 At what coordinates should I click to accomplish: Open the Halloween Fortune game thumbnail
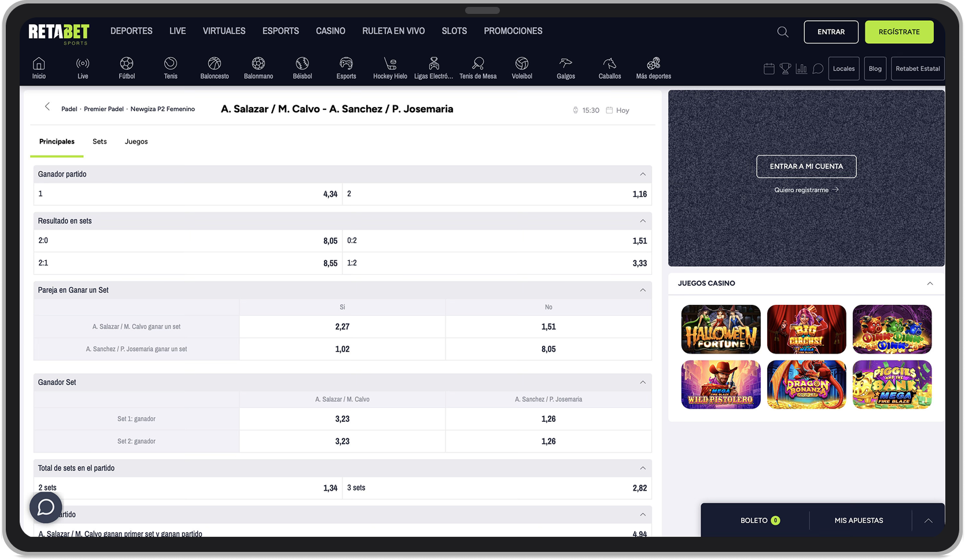721,329
